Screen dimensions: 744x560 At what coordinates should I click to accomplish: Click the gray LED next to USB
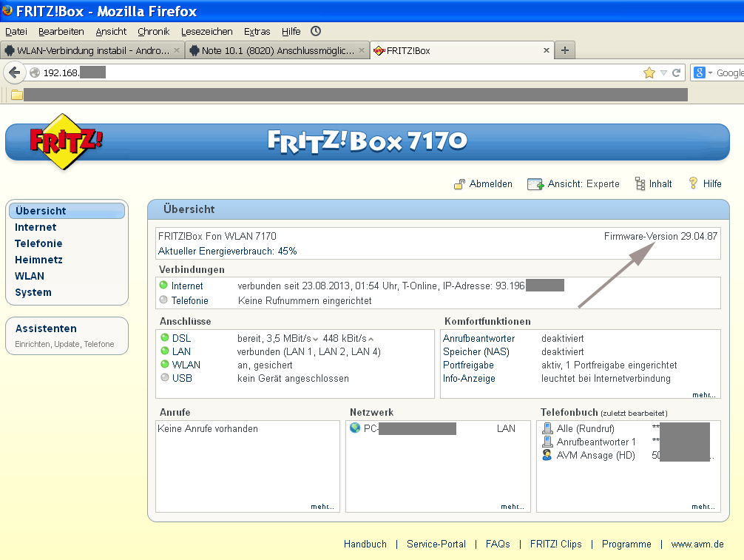coord(165,377)
